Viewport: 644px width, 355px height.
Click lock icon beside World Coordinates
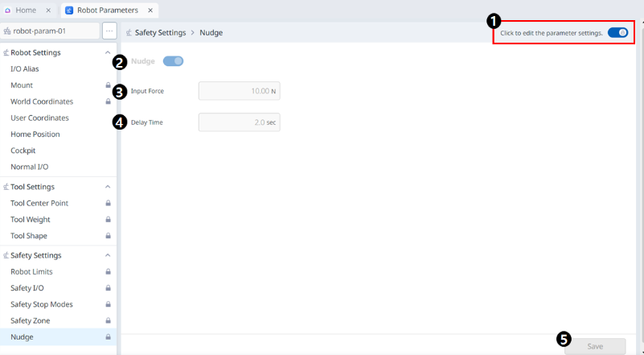point(108,101)
